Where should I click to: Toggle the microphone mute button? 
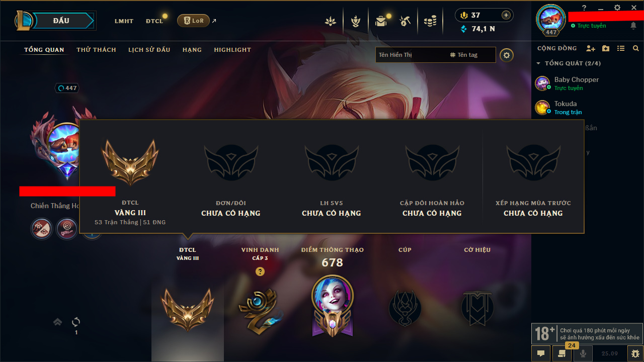[x=583, y=353]
